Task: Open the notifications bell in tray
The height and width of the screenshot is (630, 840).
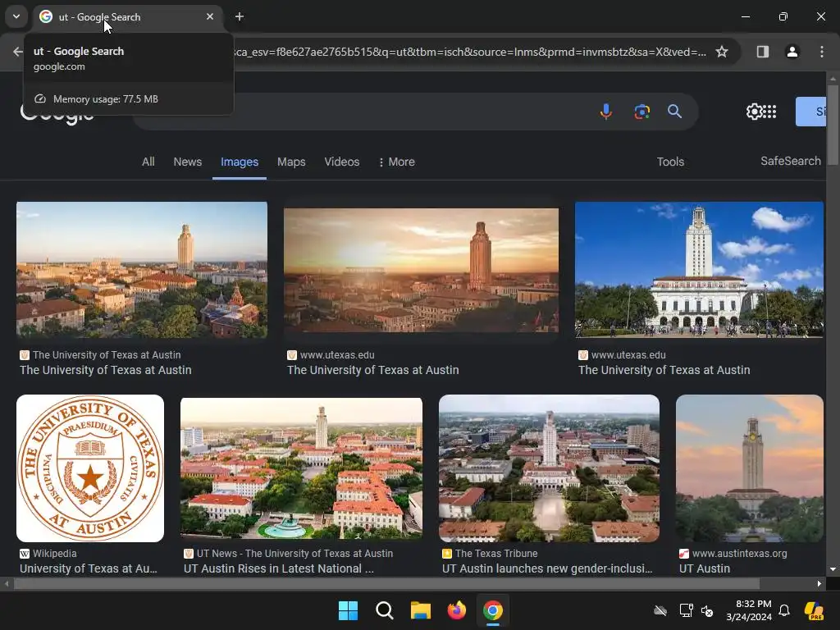Action: pos(784,610)
